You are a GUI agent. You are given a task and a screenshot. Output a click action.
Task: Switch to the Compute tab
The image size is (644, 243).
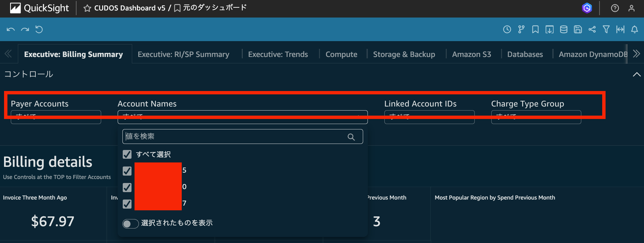click(341, 54)
